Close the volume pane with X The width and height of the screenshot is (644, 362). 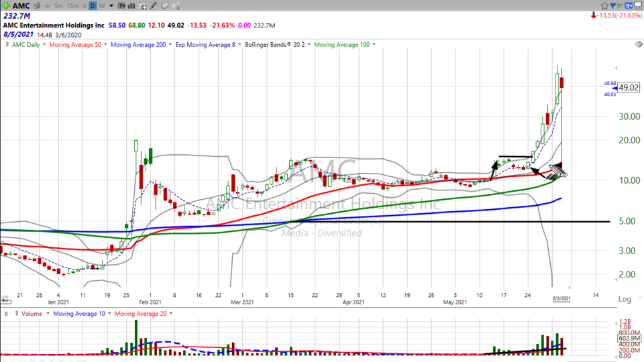(6, 314)
